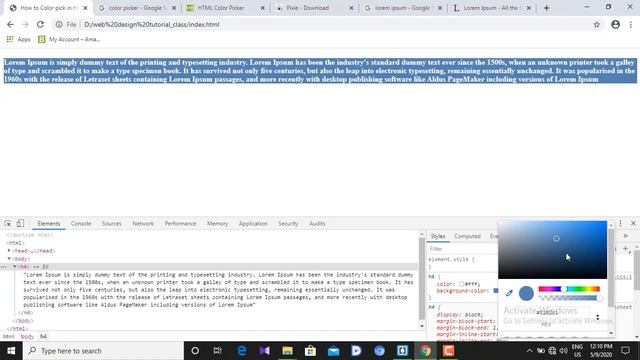640x360 pixels.
Task: Open the Chrome profile avatar icon
Action: pyautogui.click(x=616, y=24)
